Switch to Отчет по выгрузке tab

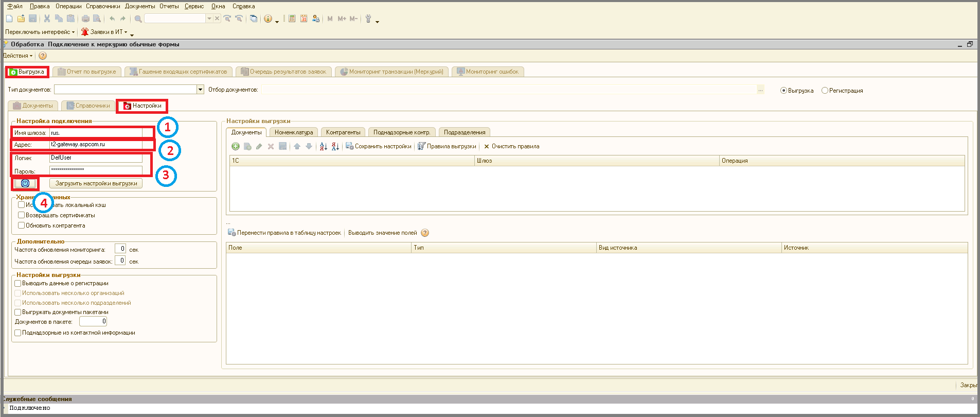pos(87,72)
